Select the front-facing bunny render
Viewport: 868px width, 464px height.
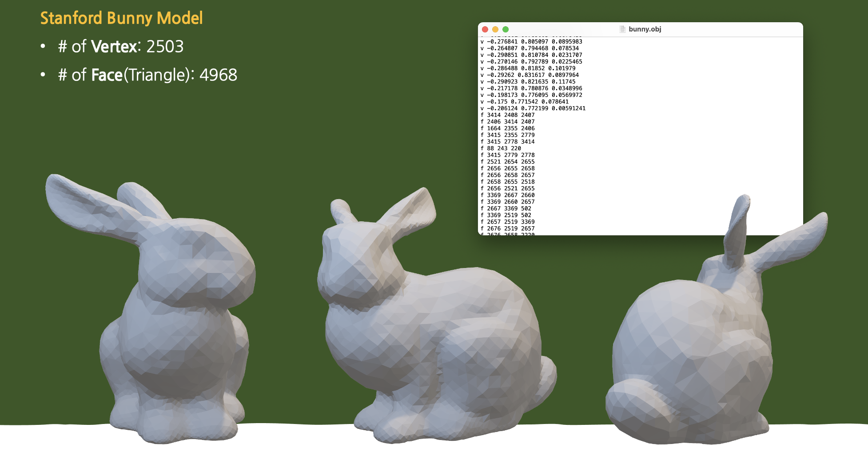pos(150,308)
